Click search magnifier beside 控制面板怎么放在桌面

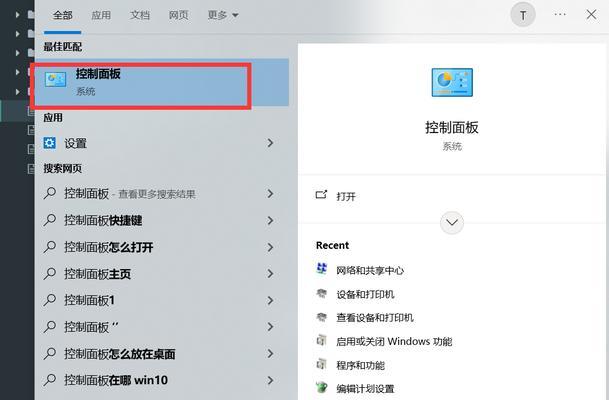tap(50, 354)
